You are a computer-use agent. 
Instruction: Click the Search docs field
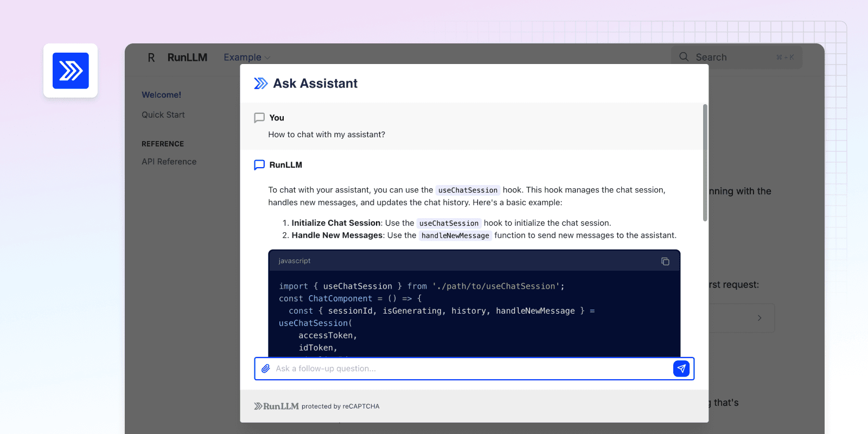tap(737, 57)
